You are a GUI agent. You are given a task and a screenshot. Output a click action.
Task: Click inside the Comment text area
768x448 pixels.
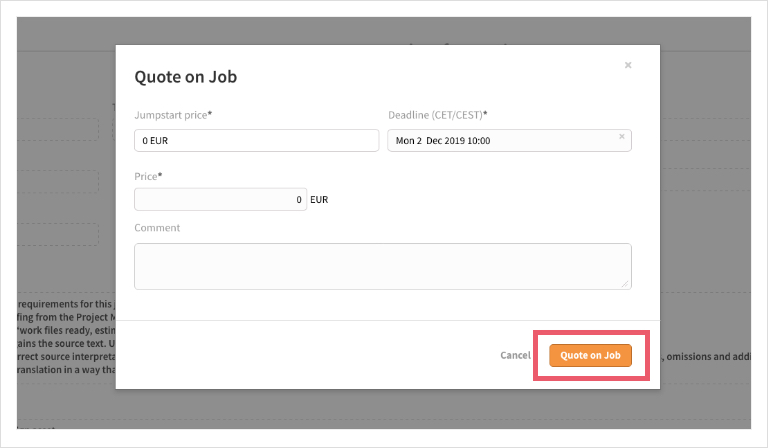coord(382,266)
